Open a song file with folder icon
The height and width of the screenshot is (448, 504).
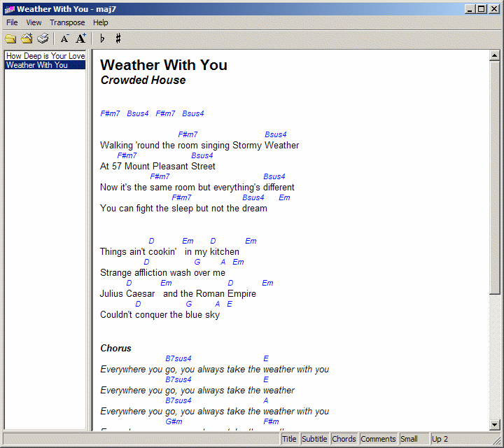10,39
